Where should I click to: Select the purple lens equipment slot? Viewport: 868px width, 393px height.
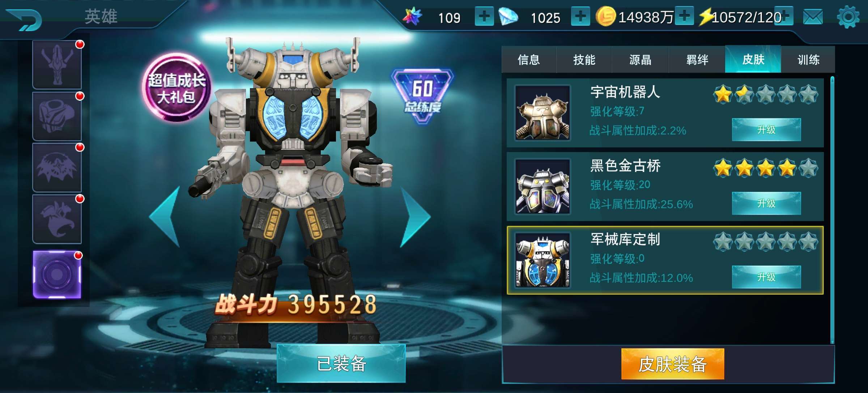click(57, 275)
